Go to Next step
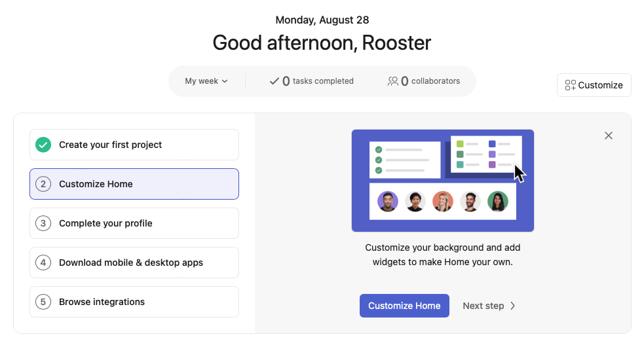The height and width of the screenshot is (345, 644). click(483, 306)
